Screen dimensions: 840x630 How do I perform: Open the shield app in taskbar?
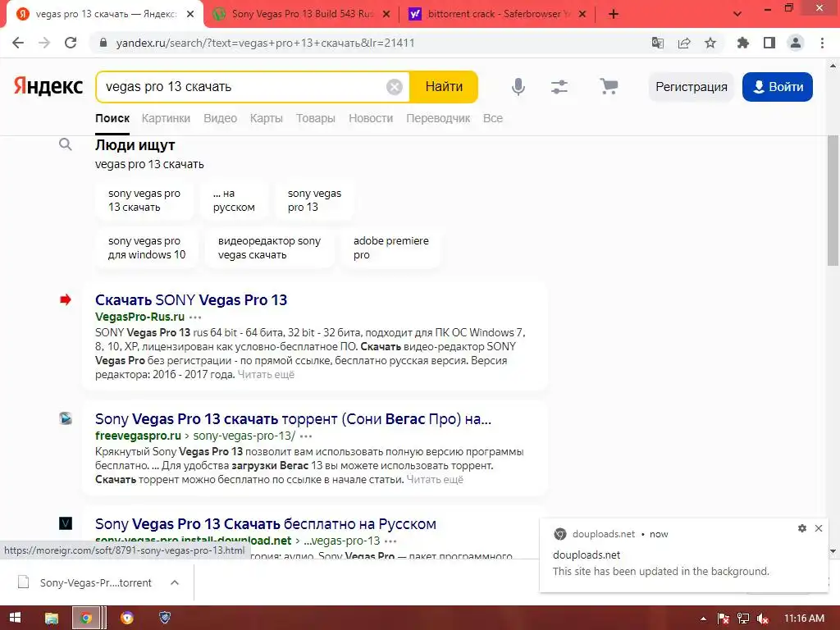click(x=165, y=618)
